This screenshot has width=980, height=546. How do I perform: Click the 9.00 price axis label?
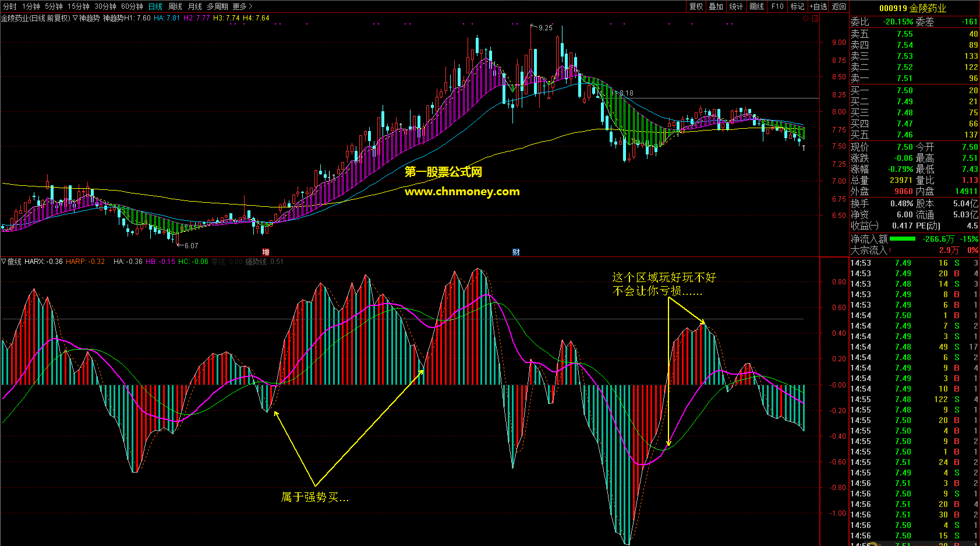click(x=839, y=43)
